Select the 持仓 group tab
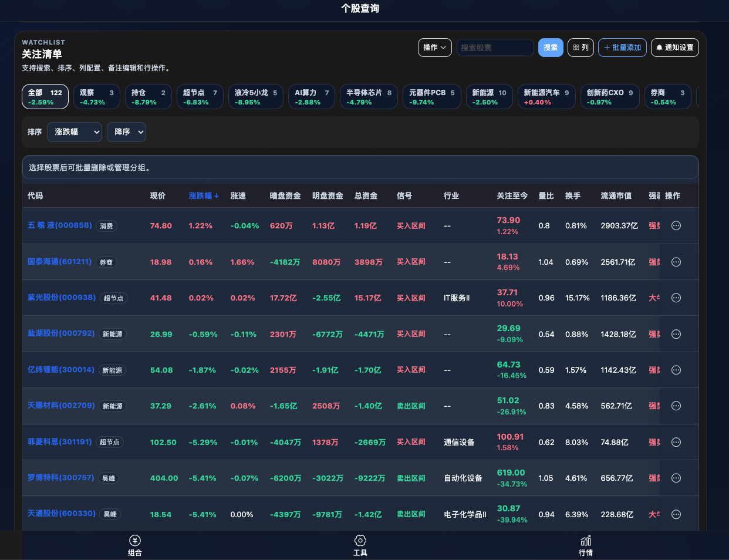This screenshot has width=729, height=560. click(x=148, y=97)
